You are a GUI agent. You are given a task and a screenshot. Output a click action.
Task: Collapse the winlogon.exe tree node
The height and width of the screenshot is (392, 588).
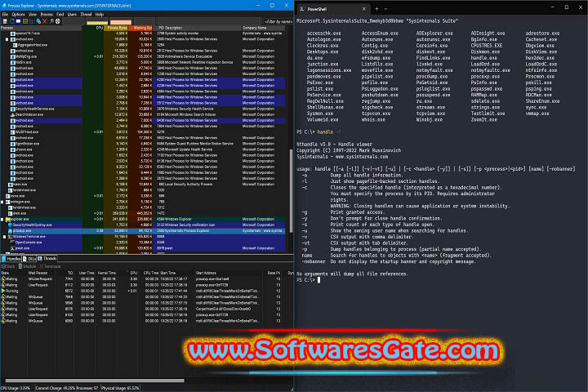(2, 202)
